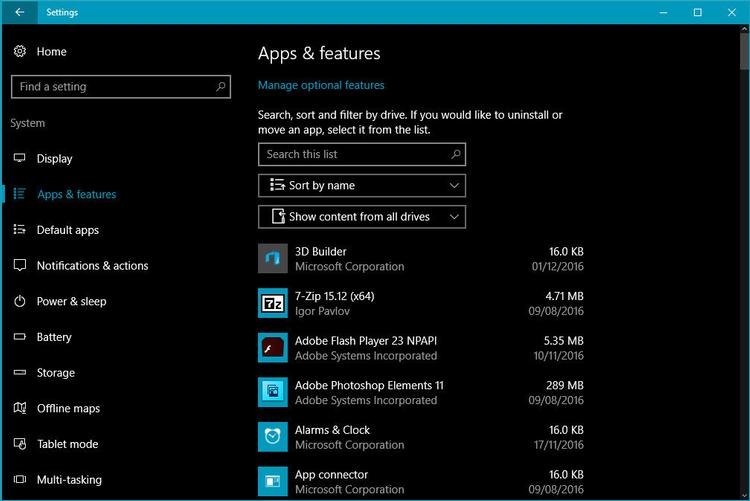Select Apps & features label in sidebar
This screenshot has height=501, width=750.
(77, 194)
